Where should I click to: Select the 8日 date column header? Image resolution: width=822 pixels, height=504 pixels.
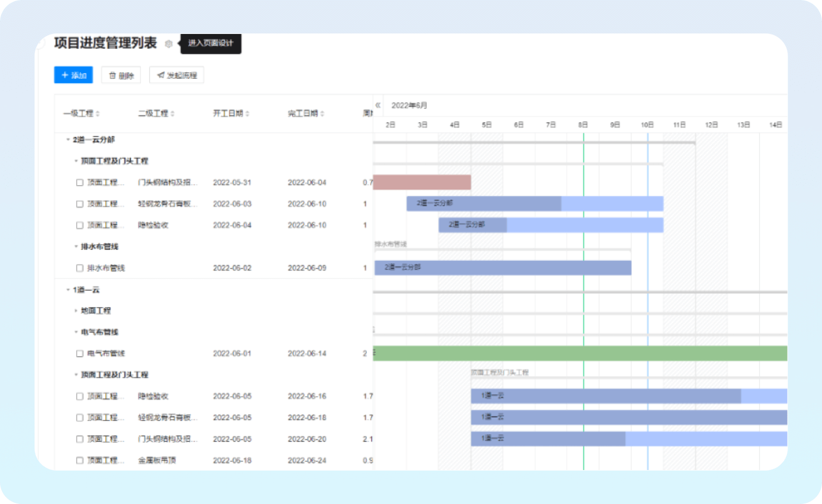click(583, 125)
